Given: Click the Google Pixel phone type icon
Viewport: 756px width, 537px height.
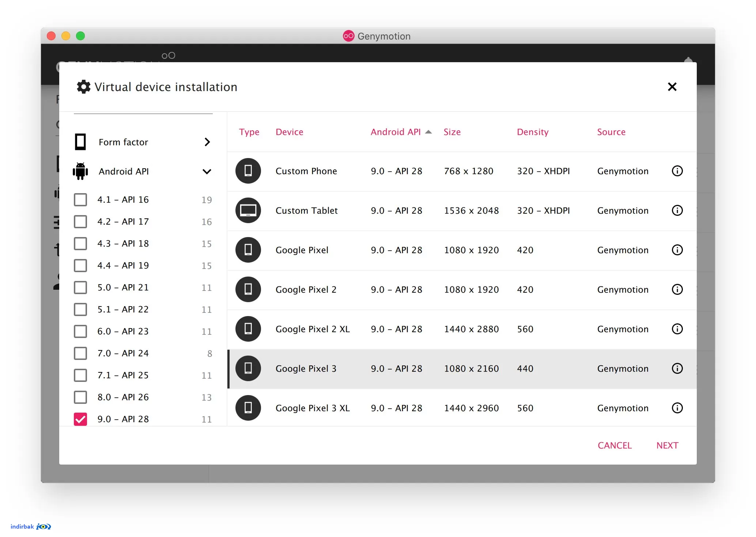Looking at the screenshot, I should (x=248, y=250).
